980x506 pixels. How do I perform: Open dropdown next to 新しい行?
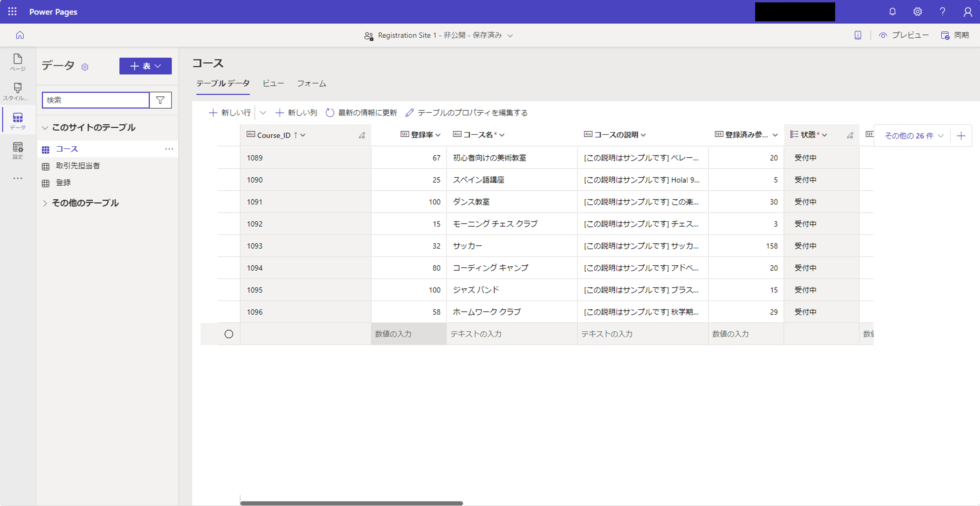coord(263,113)
